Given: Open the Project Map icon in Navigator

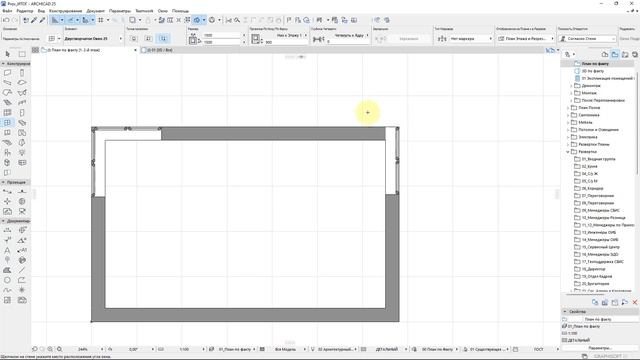Looking at the screenshot, I should click(605, 54).
